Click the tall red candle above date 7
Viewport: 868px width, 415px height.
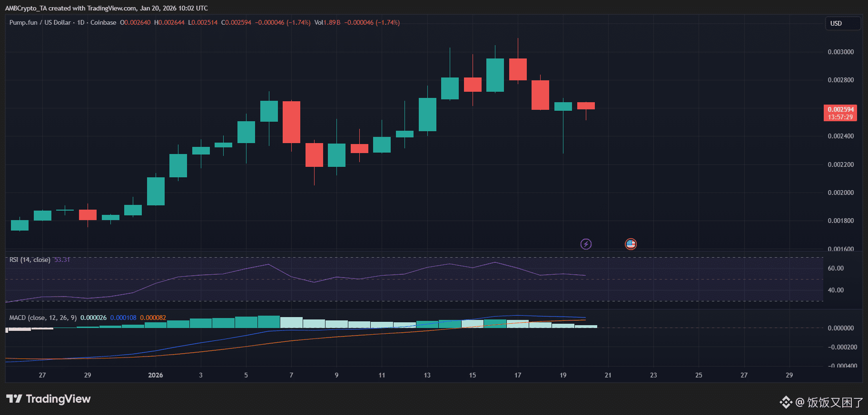pos(291,122)
